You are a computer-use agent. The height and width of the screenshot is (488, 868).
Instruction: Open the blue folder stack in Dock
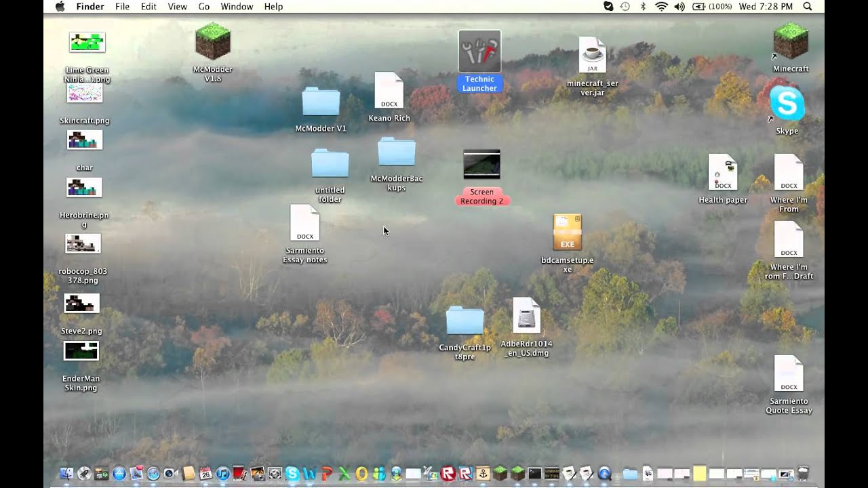tap(630, 474)
